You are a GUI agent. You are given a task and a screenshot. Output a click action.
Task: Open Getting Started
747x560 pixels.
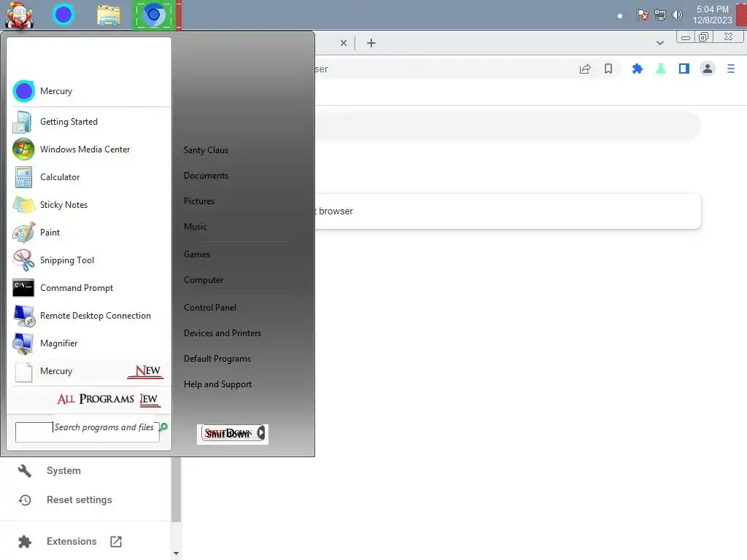point(89,122)
